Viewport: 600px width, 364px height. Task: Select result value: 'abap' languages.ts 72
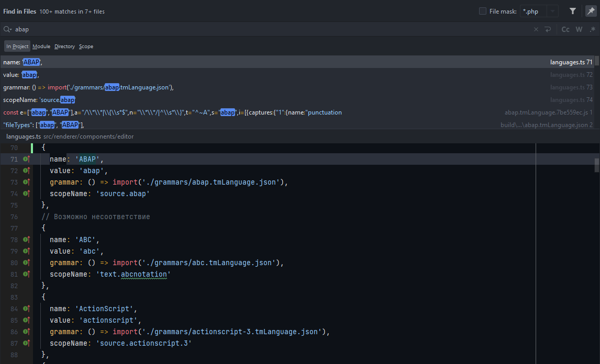[x=297, y=75]
